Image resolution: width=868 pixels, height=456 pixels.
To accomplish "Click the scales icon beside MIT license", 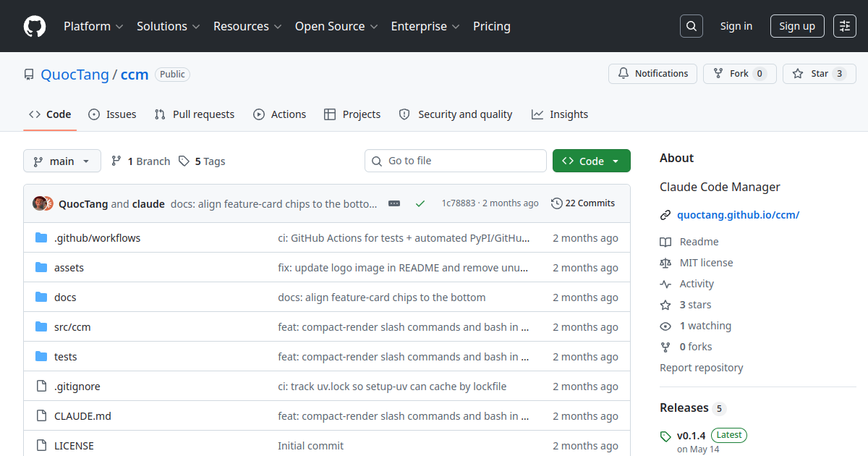I will (x=665, y=263).
